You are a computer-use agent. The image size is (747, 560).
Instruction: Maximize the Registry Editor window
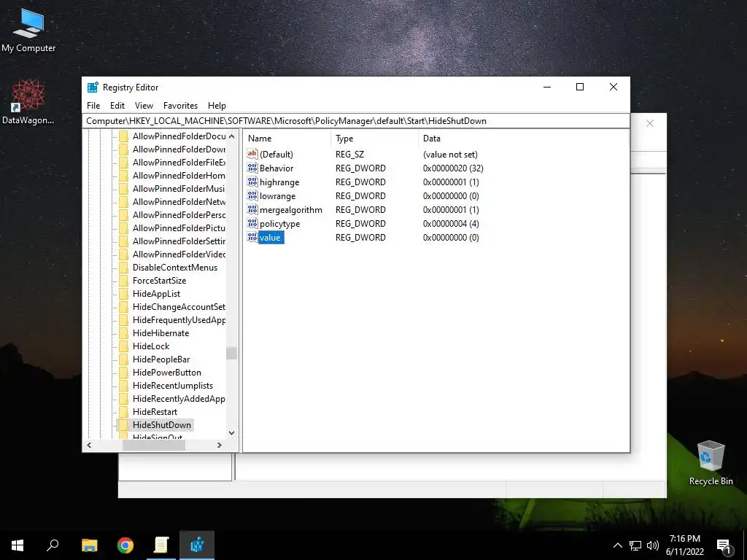(x=580, y=87)
